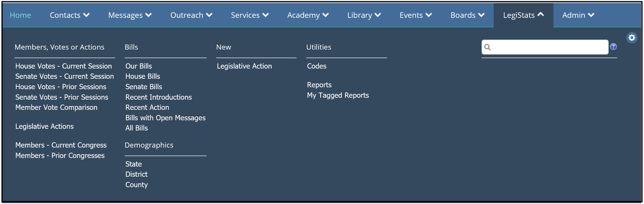Open Bills with Open Messages
Image resolution: width=644 pixels, height=204 pixels.
(165, 118)
